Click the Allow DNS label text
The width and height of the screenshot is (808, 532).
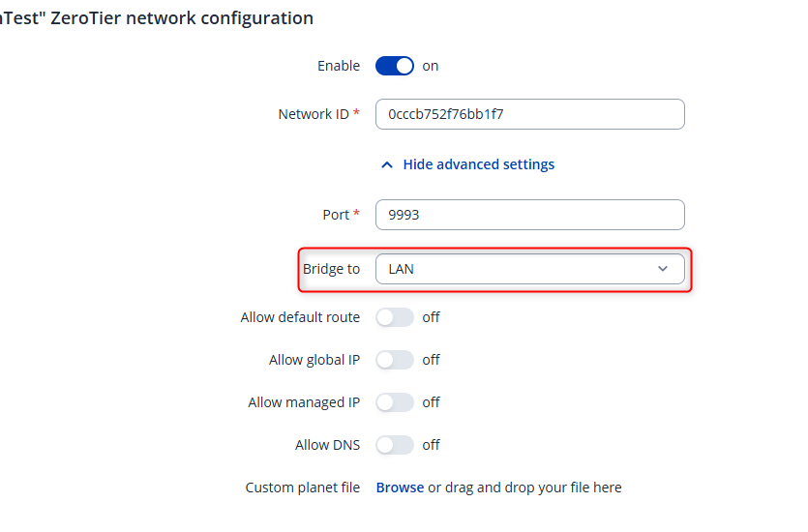(x=327, y=445)
